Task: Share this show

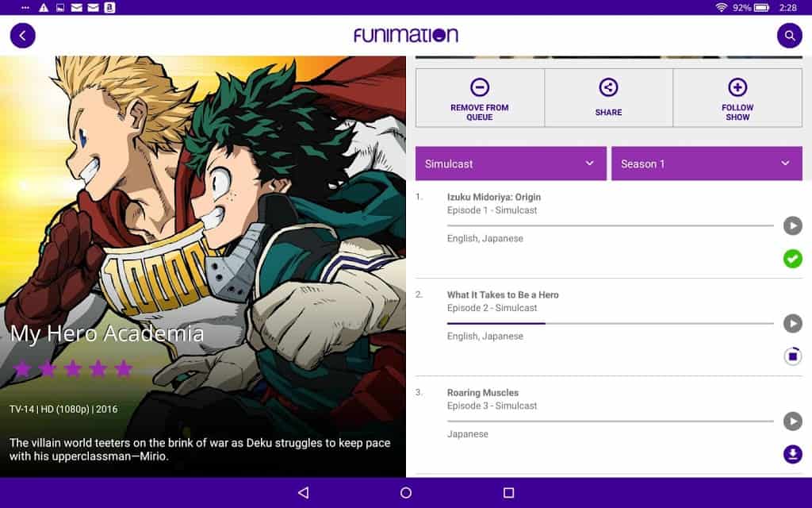Action: pyautogui.click(x=608, y=98)
